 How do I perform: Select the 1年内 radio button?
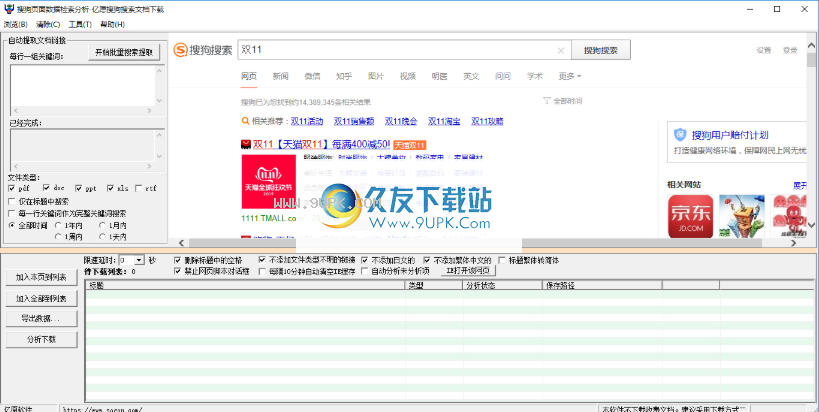[57, 226]
